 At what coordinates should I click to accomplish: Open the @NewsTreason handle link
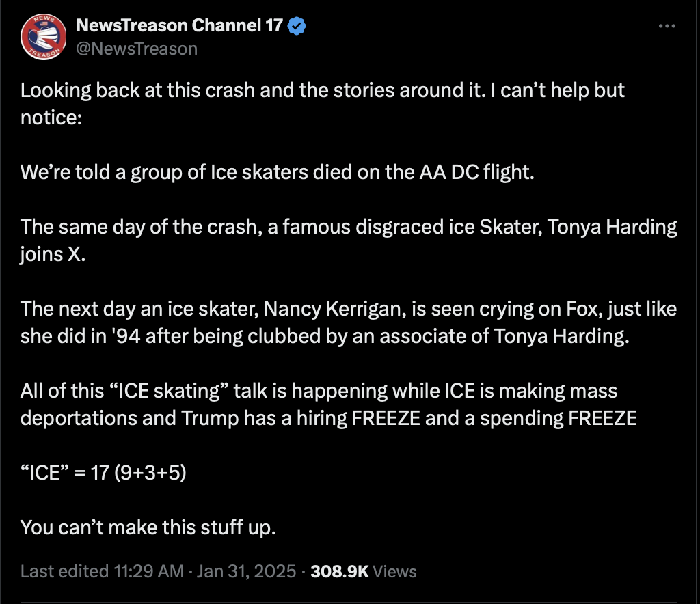[x=137, y=49]
